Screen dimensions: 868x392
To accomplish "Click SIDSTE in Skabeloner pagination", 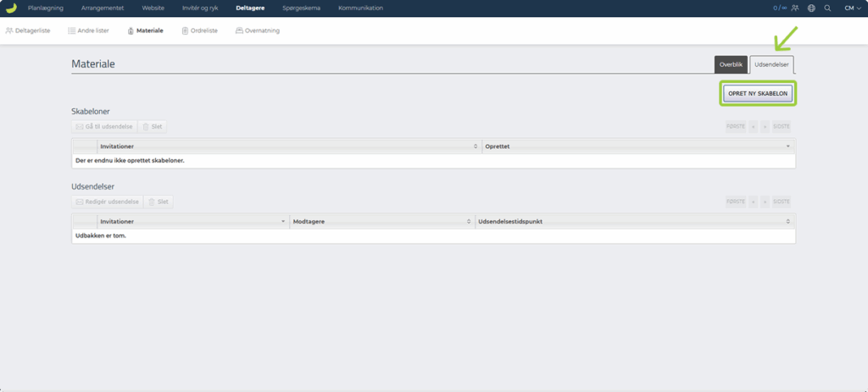I will point(781,127).
